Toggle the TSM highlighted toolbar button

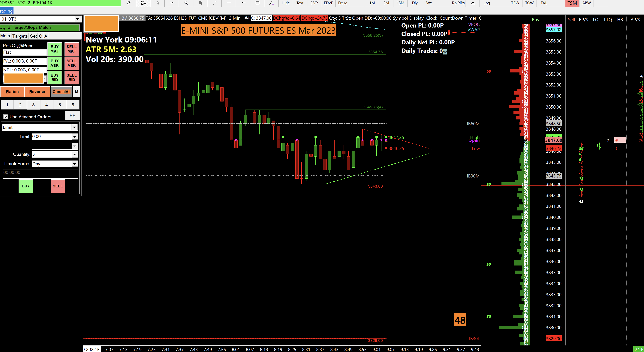572,3
